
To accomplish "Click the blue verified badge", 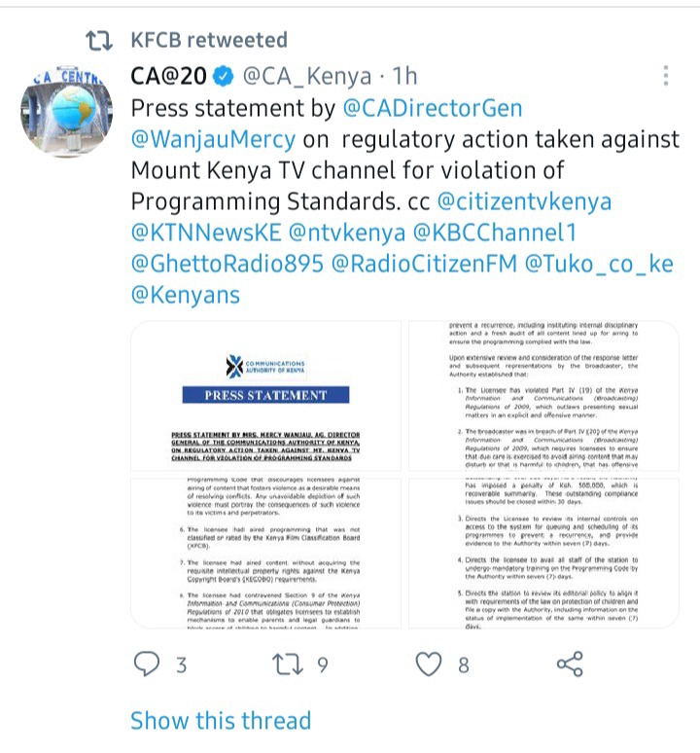I will click(223, 76).
